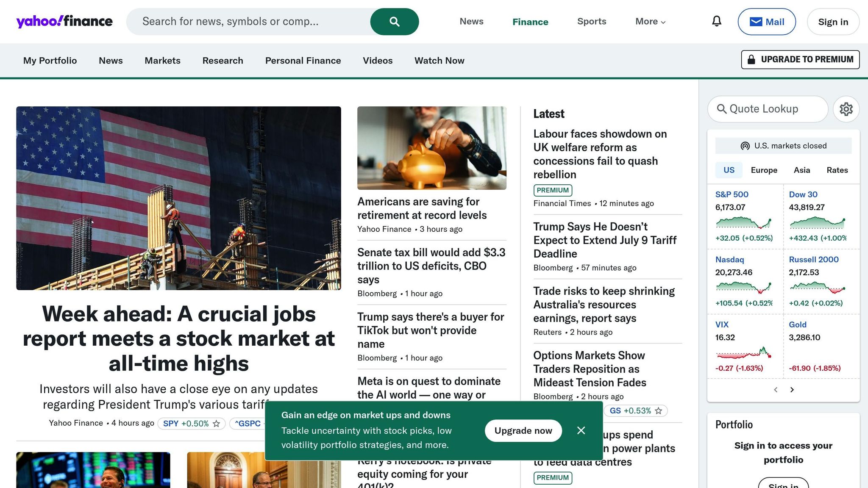The image size is (868, 488).
Task: Click Upgrade now in the banner
Action: (523, 430)
